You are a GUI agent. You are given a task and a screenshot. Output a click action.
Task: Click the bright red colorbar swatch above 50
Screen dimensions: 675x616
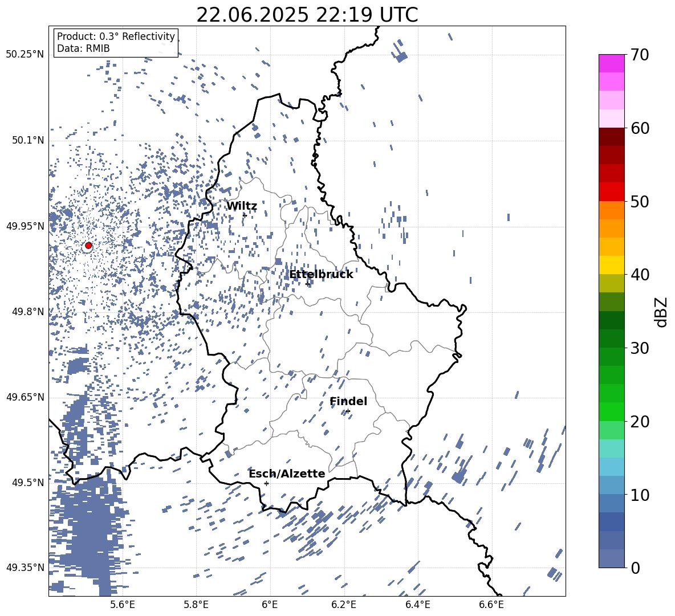click(612, 192)
